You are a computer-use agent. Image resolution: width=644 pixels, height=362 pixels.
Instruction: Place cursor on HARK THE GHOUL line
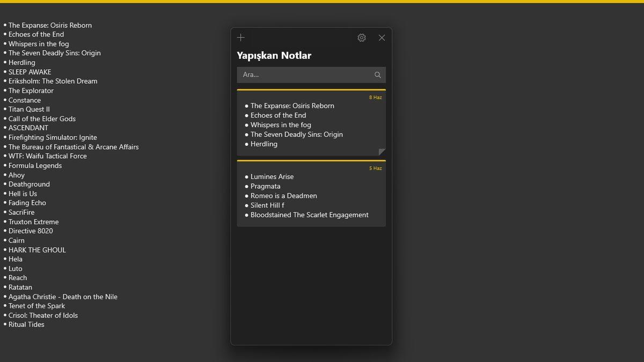[x=37, y=250]
